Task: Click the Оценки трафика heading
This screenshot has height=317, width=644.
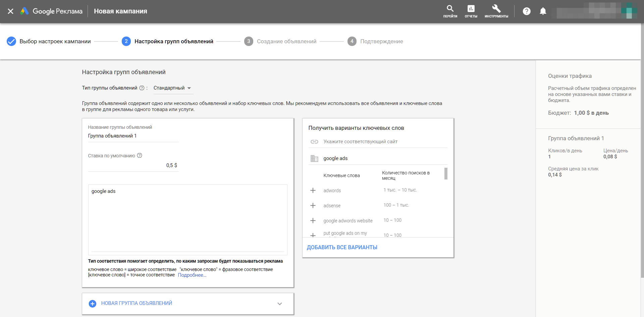Action: tap(570, 76)
